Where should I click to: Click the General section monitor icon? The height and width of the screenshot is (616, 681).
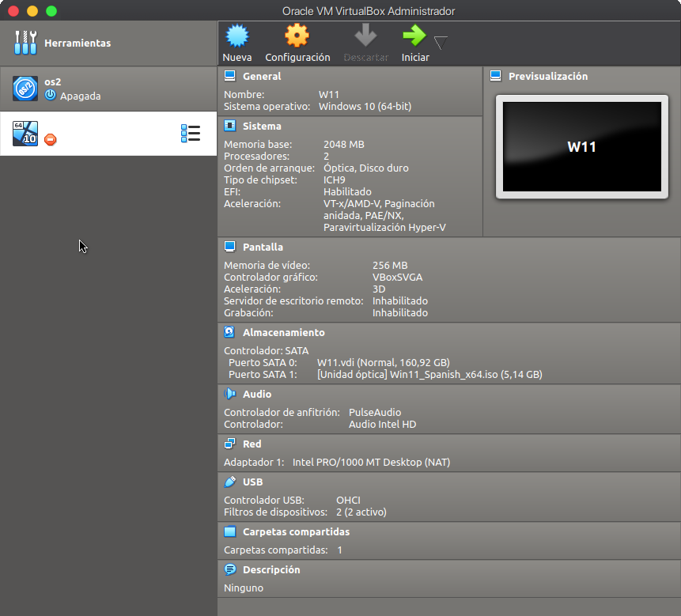[x=229, y=76]
